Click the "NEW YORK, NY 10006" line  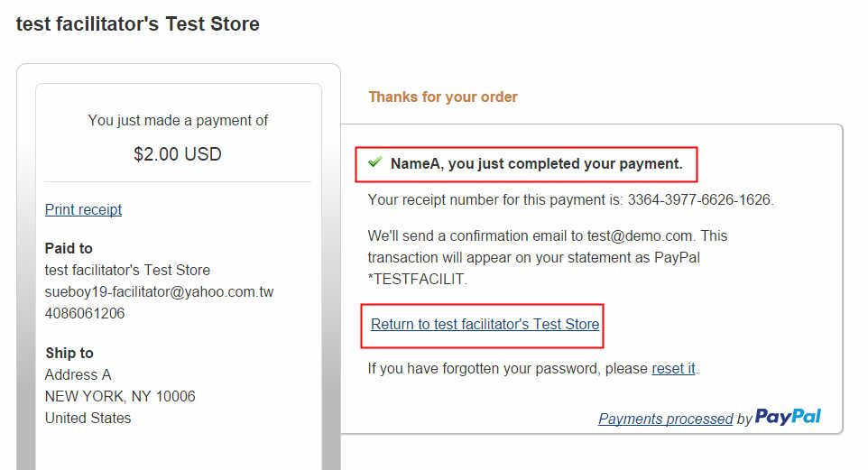coord(120,396)
